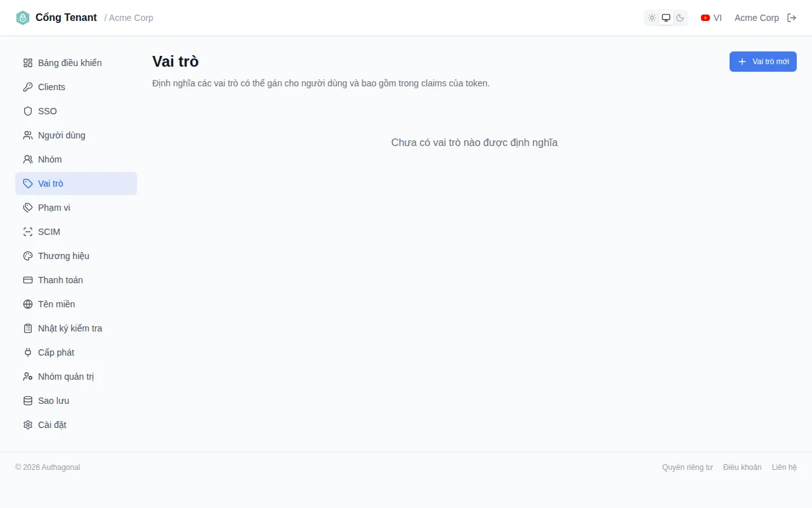Open Bảng điều khiển in sidebar
Image resolution: width=812 pixels, height=508 pixels.
click(x=76, y=63)
